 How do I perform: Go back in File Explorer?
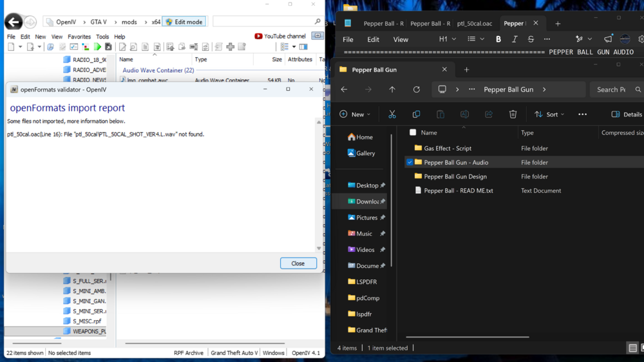click(x=344, y=90)
